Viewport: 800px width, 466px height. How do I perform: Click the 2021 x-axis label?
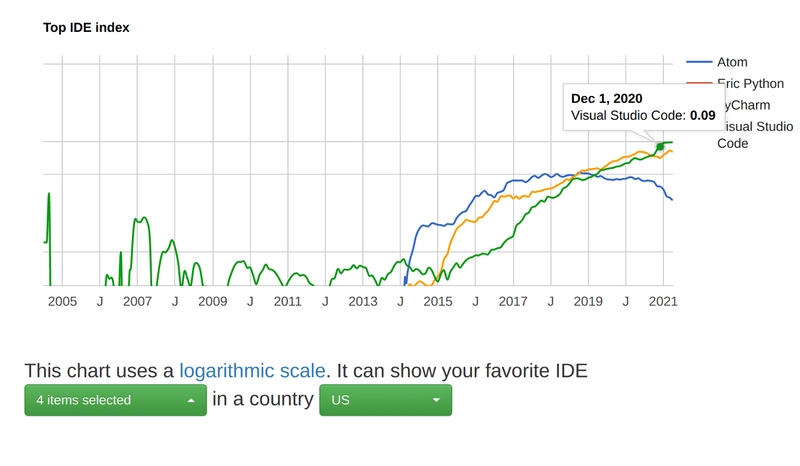[x=663, y=301]
